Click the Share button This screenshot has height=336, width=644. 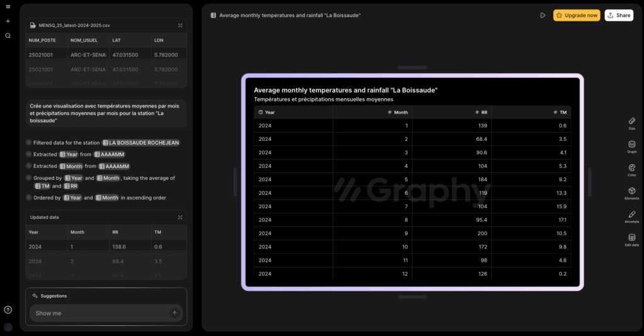619,15
